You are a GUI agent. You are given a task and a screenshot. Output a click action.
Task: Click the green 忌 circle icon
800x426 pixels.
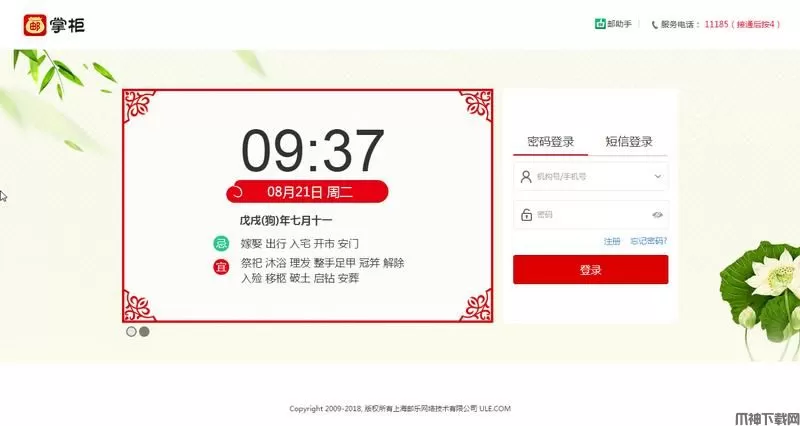pyautogui.click(x=221, y=243)
